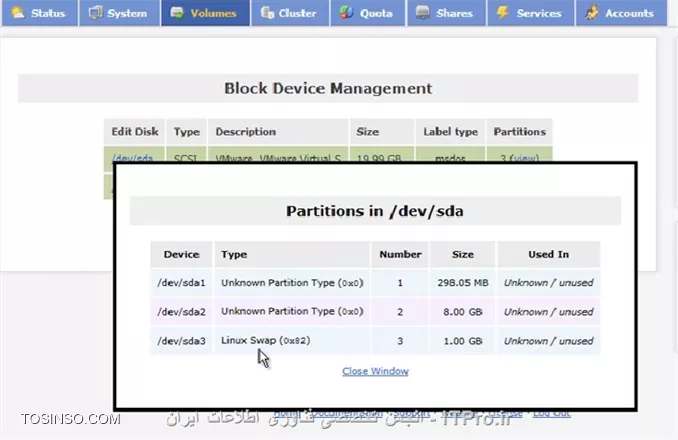Go to the Accounts tab
Viewport: 678px width, 440px height.
coord(621,13)
